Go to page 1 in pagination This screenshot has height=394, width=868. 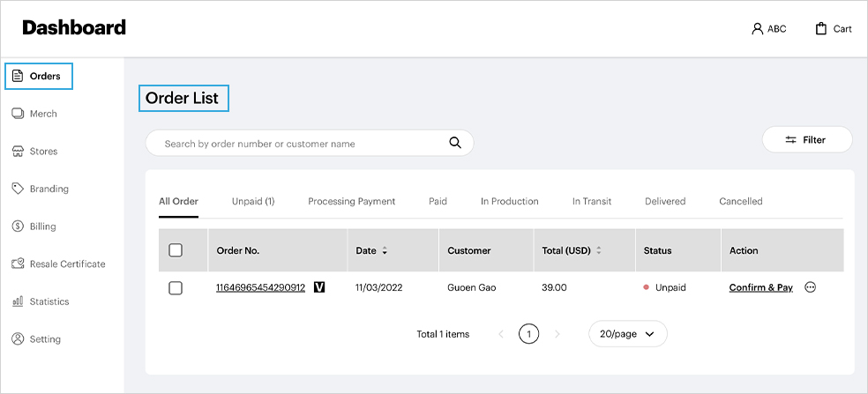(x=528, y=334)
